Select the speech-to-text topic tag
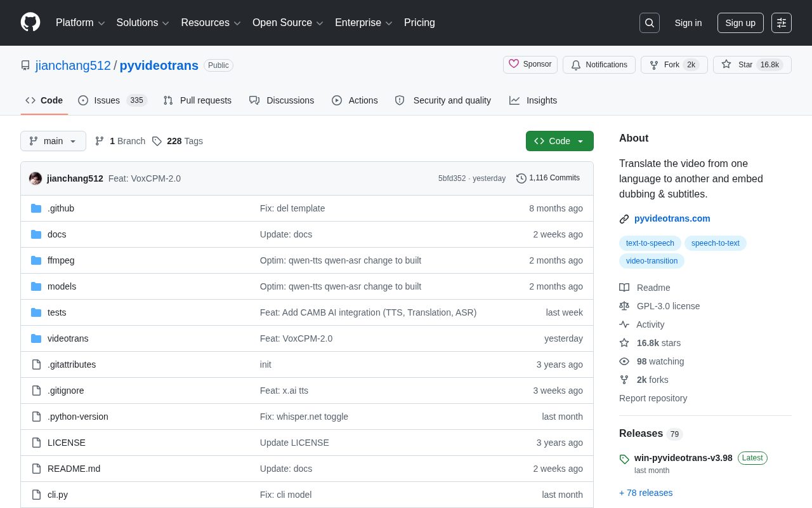Image resolution: width=812 pixels, height=508 pixels. [x=716, y=243]
